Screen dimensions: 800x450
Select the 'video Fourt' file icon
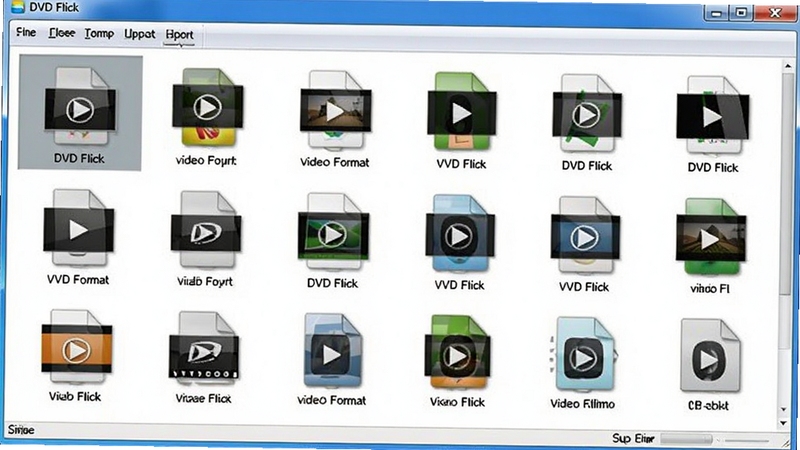pos(207,107)
